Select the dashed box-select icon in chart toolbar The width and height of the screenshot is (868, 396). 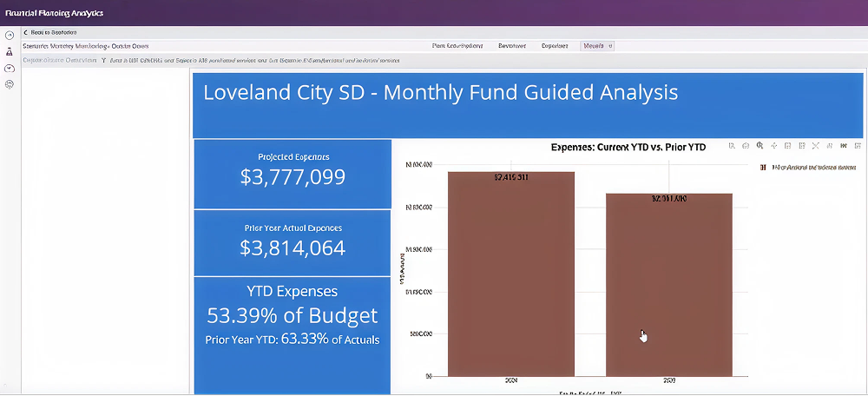click(788, 146)
